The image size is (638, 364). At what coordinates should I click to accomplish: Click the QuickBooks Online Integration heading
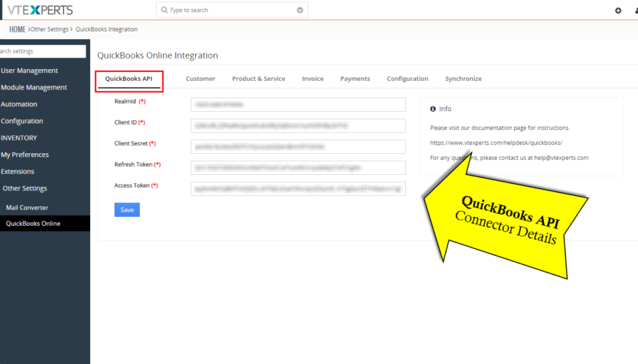(x=158, y=56)
